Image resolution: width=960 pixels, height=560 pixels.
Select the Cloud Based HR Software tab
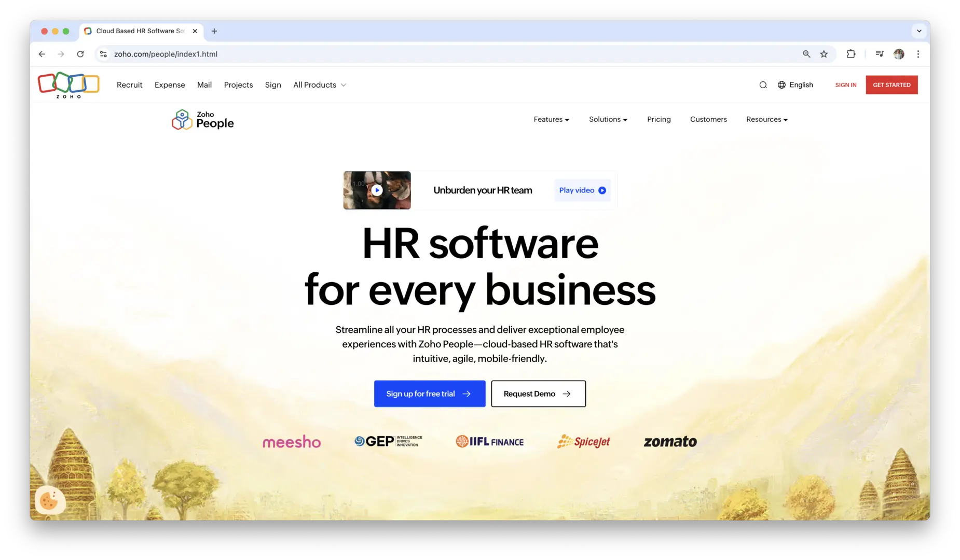coord(140,31)
